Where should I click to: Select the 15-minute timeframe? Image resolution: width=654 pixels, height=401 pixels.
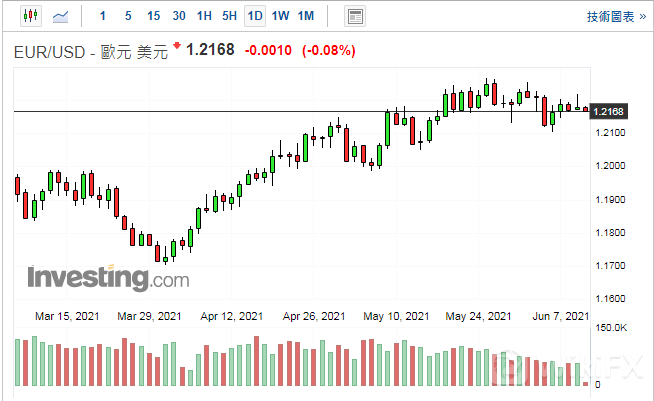[x=153, y=16]
